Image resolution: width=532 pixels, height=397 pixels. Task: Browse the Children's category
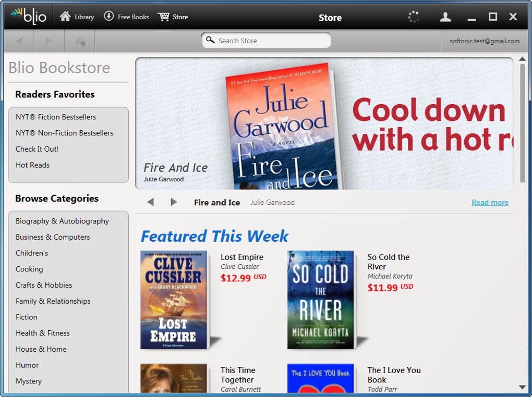click(x=32, y=253)
